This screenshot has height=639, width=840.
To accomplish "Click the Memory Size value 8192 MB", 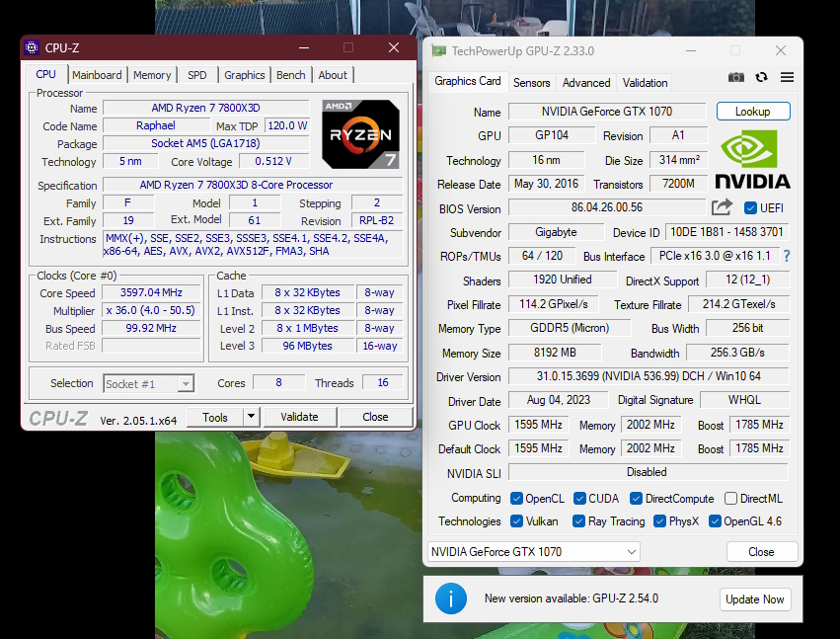I will 555,353.
